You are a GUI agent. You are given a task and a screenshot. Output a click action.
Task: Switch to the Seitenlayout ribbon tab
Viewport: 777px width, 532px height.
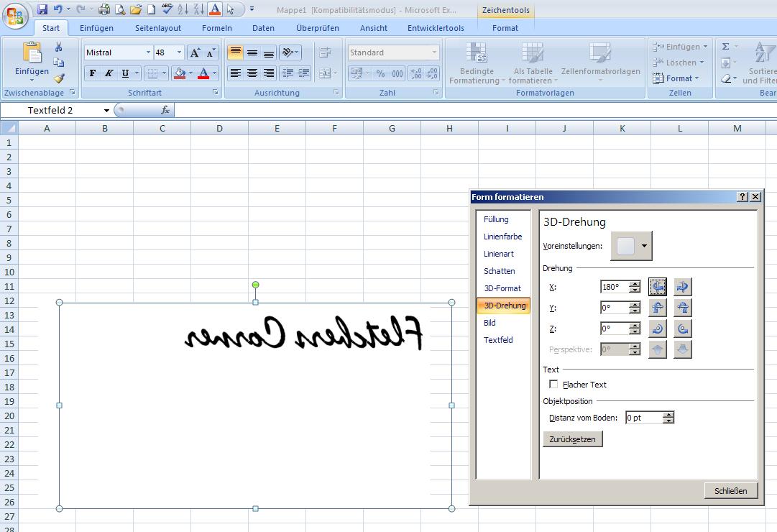click(x=158, y=28)
